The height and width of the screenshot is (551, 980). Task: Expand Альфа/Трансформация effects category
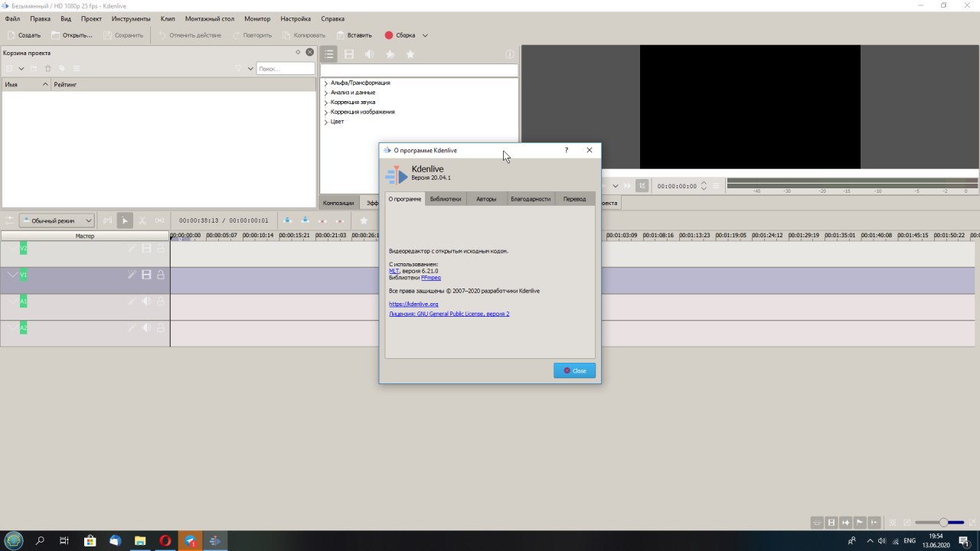(x=326, y=83)
